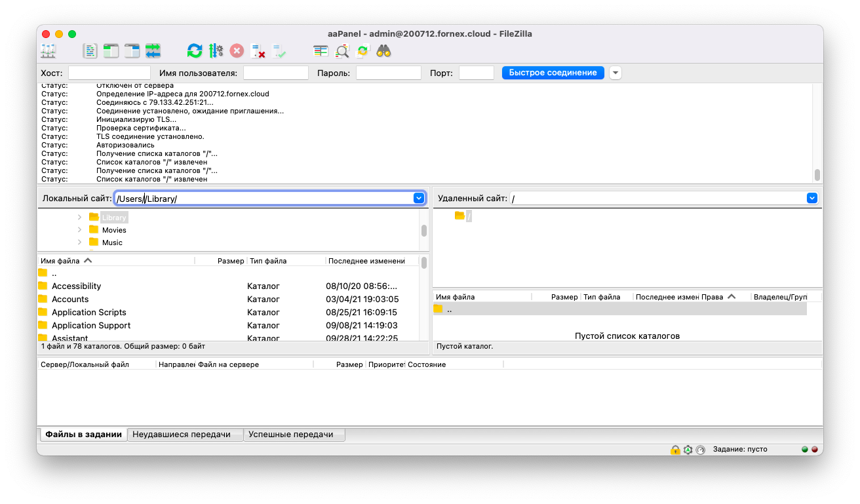Viewport: 860px width, 504px height.
Task: Disconnect from the server icon
Action: [258, 50]
